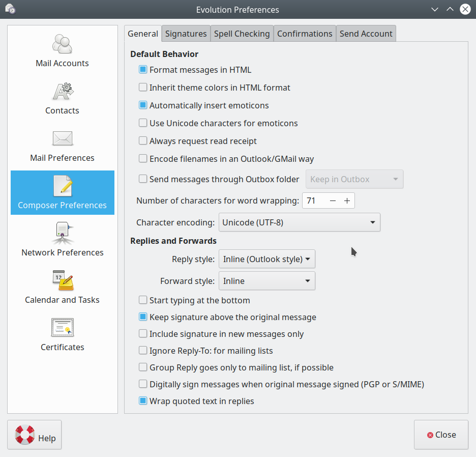Toggle Start typing at the bottom

(x=143, y=300)
